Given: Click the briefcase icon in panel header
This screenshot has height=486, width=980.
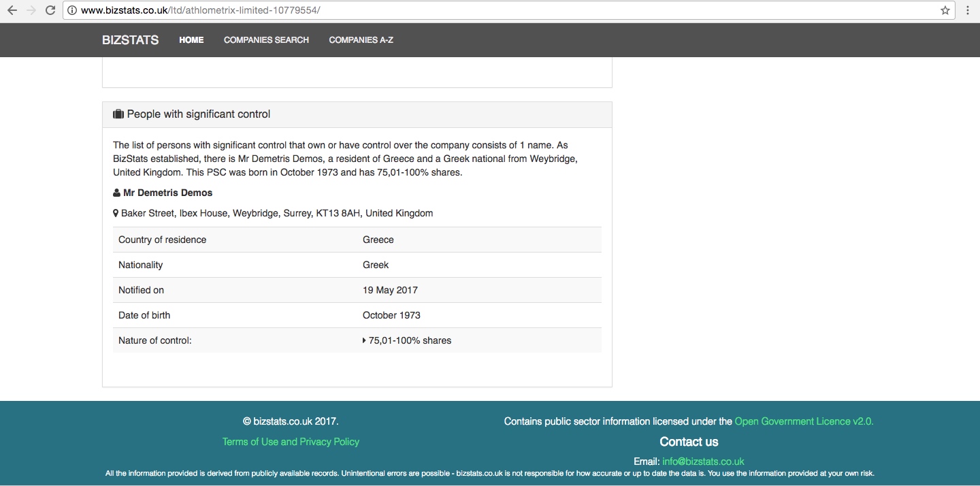Looking at the screenshot, I should coord(118,114).
